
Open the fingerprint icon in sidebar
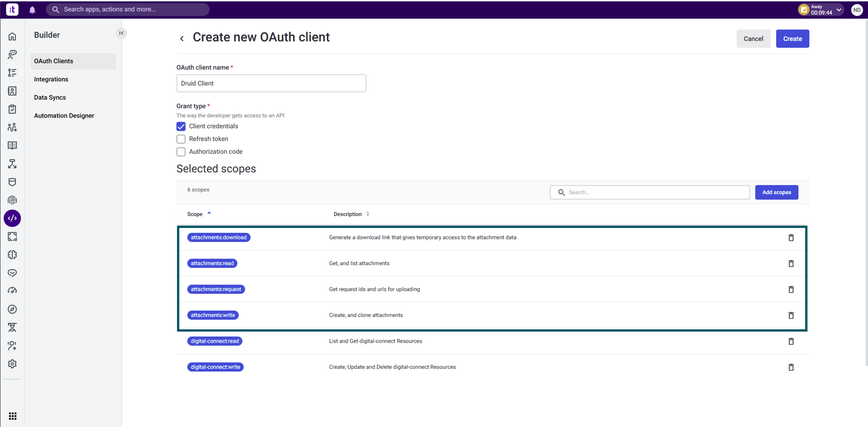[x=12, y=200]
